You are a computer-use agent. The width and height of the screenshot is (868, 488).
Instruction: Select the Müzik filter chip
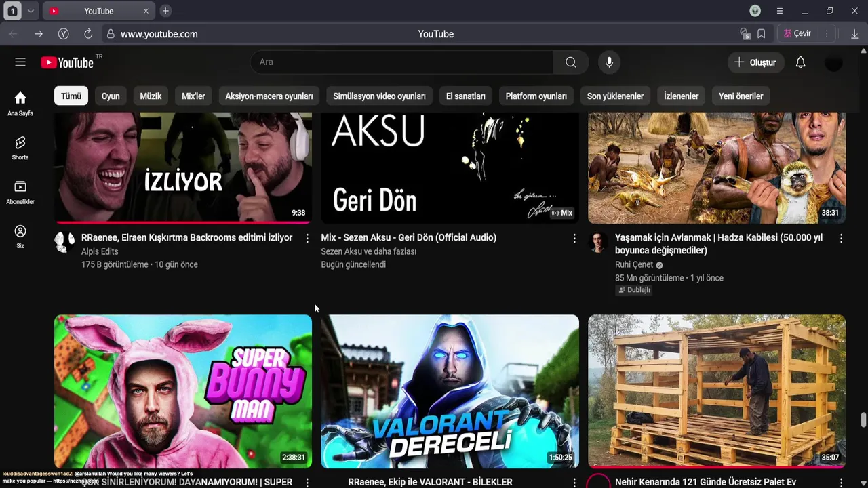click(151, 96)
